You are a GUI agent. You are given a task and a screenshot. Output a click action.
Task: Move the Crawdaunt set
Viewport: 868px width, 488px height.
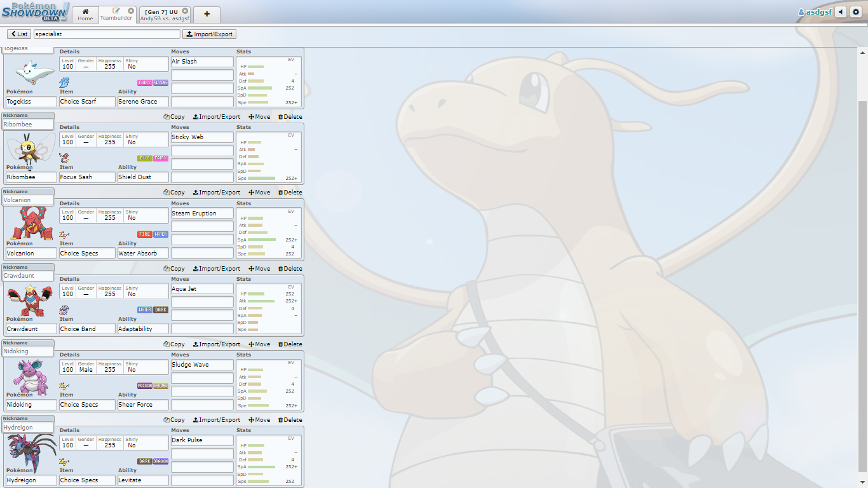pos(259,269)
